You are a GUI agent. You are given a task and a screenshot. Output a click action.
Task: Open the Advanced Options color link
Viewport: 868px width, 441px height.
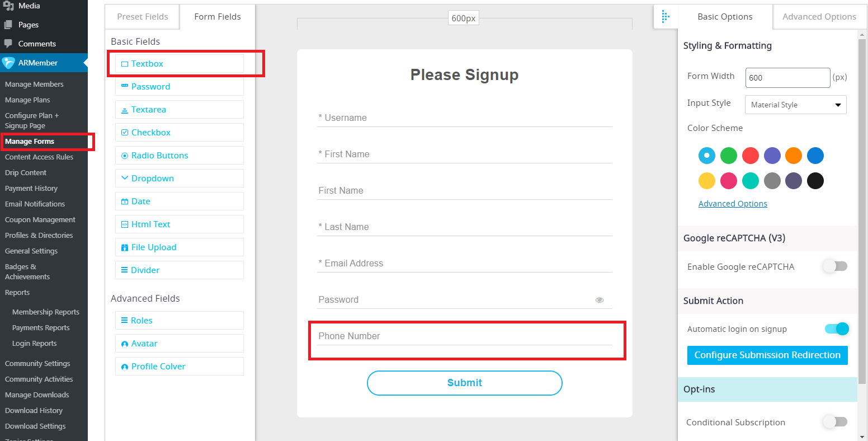(x=733, y=204)
